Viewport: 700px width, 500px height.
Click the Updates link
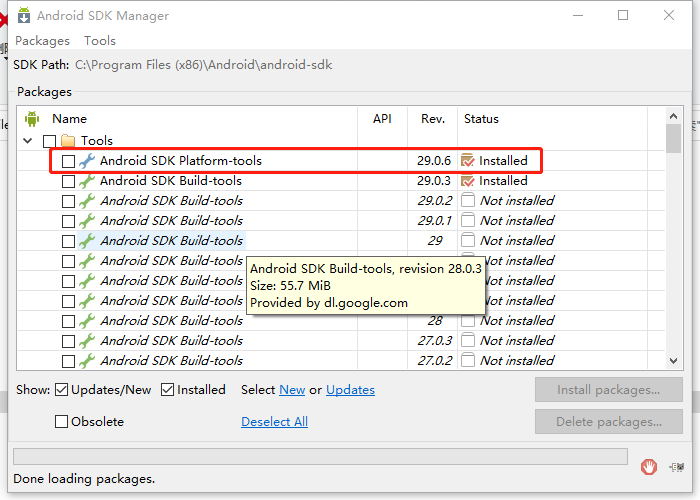350,390
